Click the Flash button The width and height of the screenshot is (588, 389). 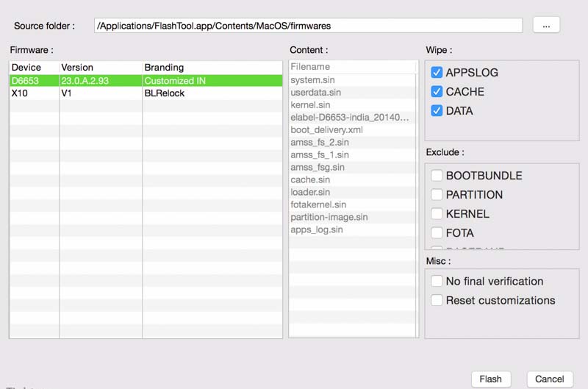pyautogui.click(x=490, y=379)
